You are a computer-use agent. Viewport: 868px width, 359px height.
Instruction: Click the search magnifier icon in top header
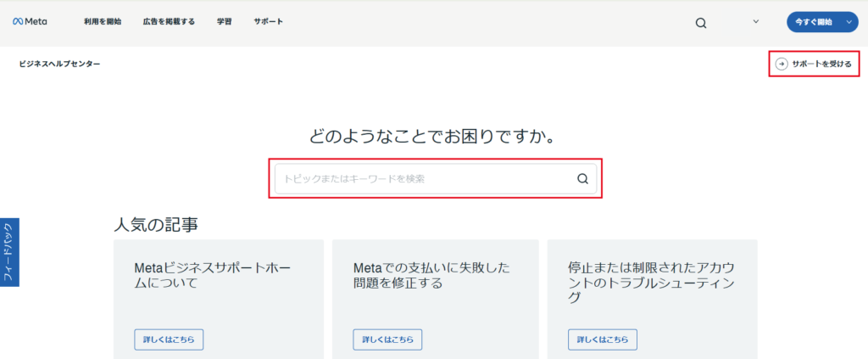coord(701,23)
